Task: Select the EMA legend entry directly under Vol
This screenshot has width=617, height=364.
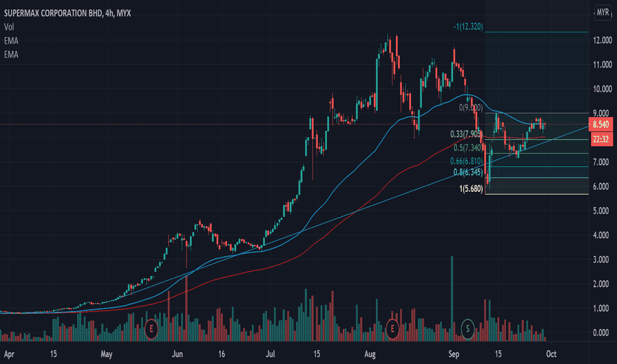Action: 11,41
